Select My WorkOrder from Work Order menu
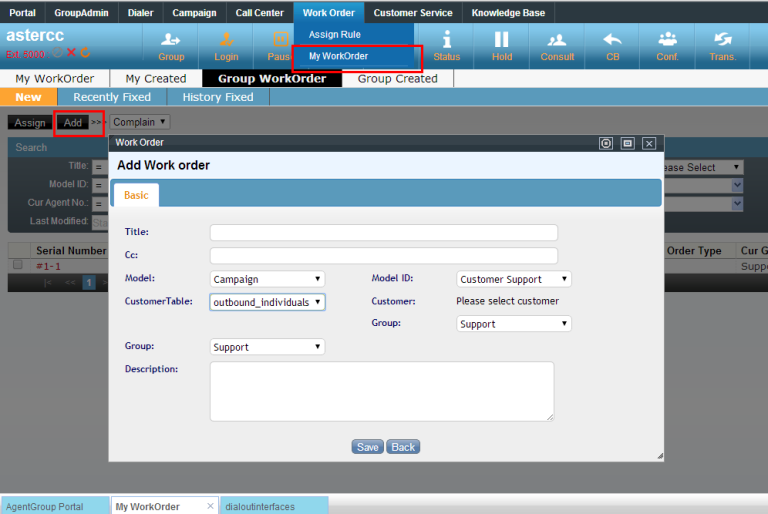The width and height of the screenshot is (768, 514). (x=338, y=56)
